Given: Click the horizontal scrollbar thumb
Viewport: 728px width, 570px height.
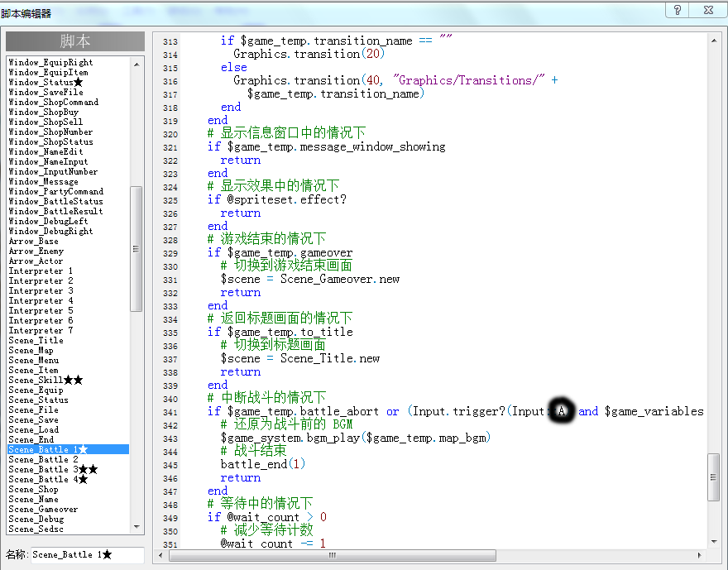Looking at the screenshot, I should (333, 555).
